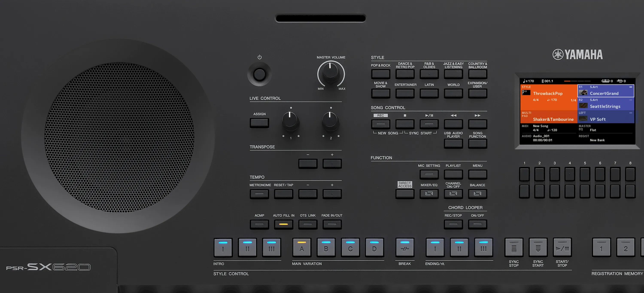Open Expansion/User style category
Screen dimensions: 644x293
click(477, 94)
